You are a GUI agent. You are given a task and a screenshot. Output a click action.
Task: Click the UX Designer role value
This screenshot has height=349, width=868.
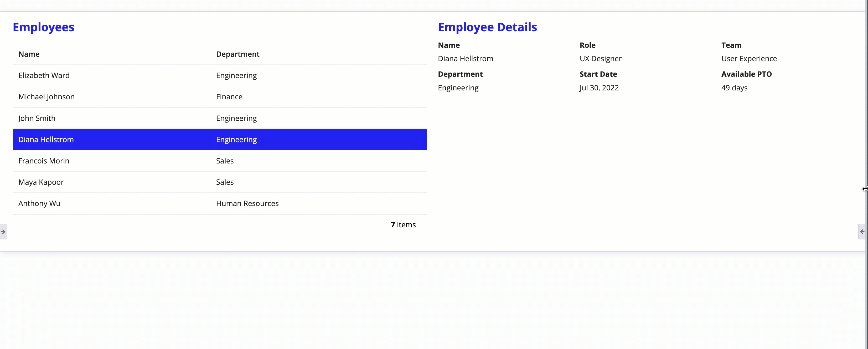pyautogui.click(x=601, y=59)
